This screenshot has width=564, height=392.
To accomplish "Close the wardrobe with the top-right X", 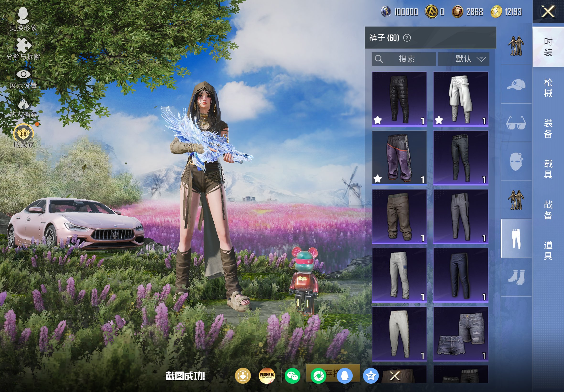I will [548, 11].
